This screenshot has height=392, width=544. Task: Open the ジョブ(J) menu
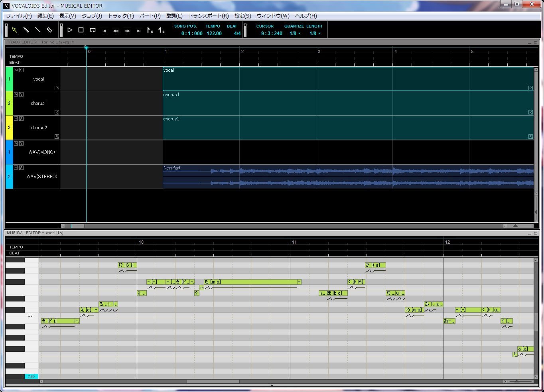pyautogui.click(x=92, y=16)
